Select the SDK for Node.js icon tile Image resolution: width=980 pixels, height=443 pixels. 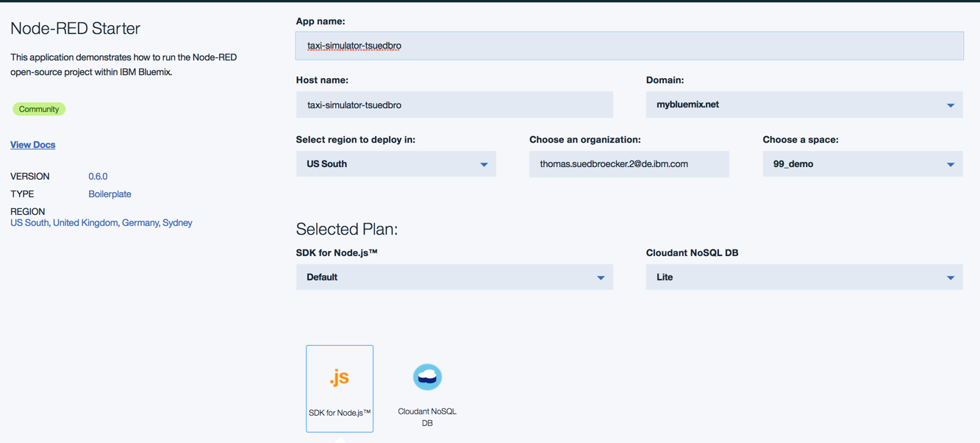point(340,389)
